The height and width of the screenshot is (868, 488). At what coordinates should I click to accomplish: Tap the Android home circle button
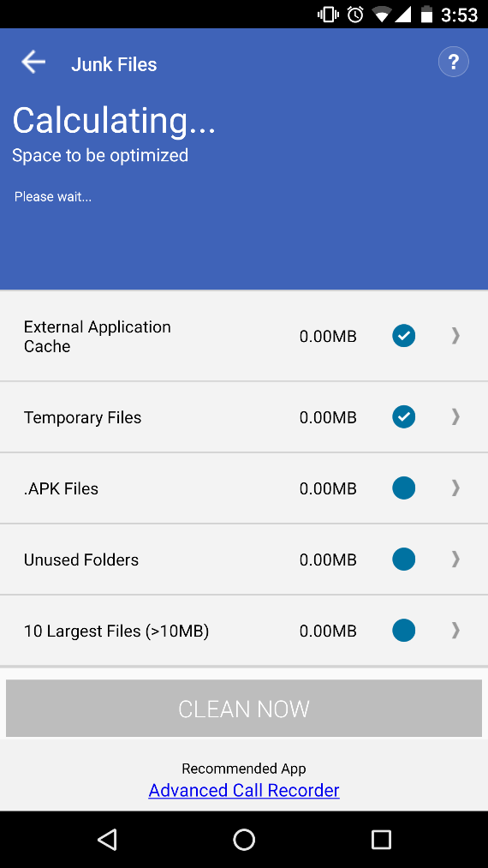244,839
